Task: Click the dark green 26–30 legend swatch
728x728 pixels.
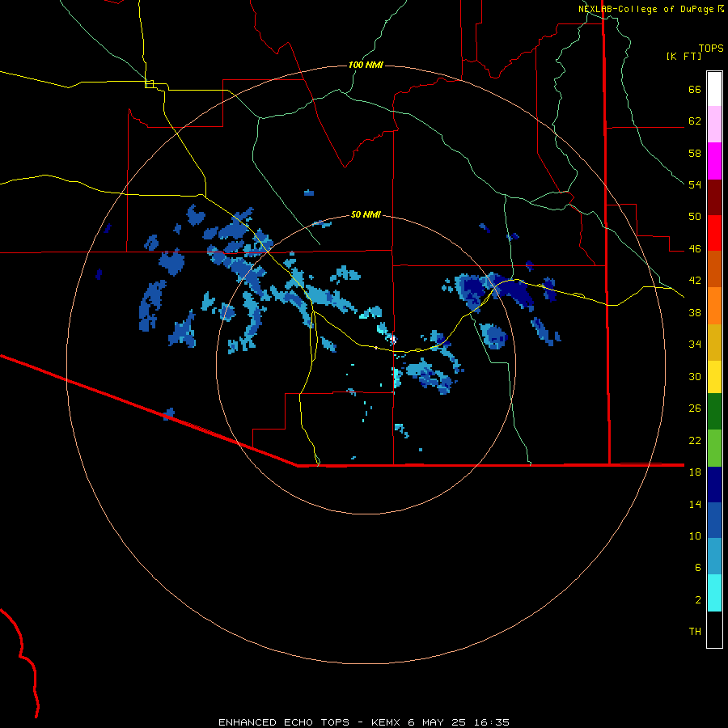Action: 714,412
